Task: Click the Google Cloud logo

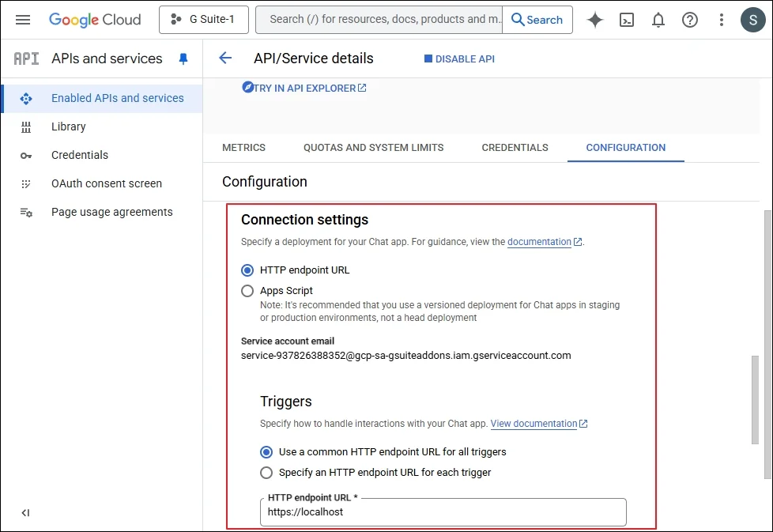Action: tap(95, 20)
